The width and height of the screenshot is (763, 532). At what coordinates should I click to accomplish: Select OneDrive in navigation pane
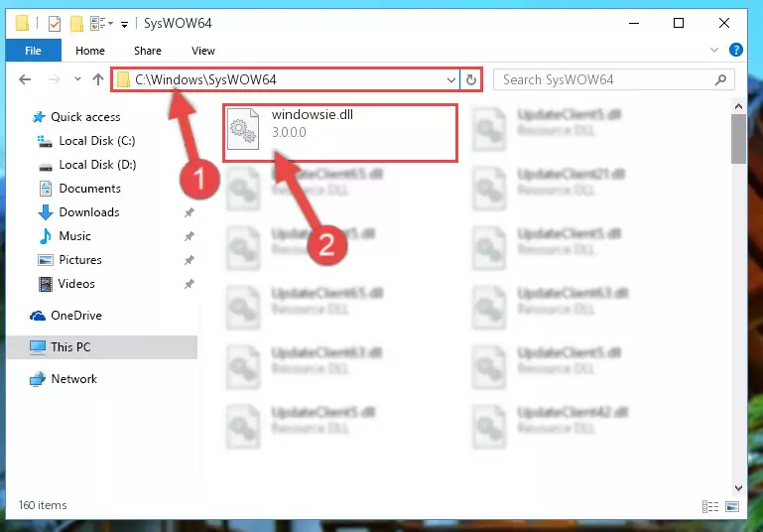click(x=66, y=316)
